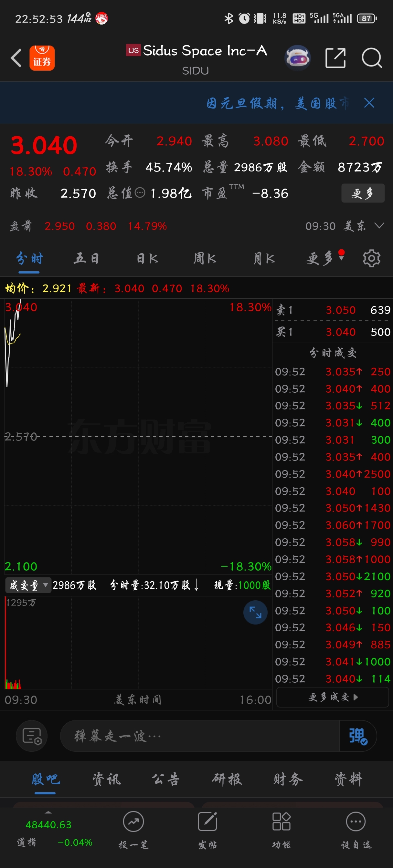
Task: Tap the 更多 quote details button
Action: [x=363, y=193]
